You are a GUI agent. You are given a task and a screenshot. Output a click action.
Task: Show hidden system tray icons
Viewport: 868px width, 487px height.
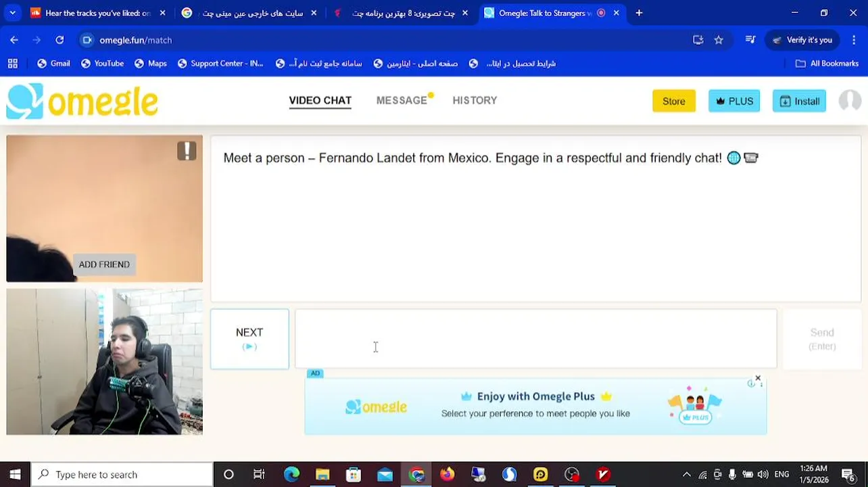[x=687, y=474]
